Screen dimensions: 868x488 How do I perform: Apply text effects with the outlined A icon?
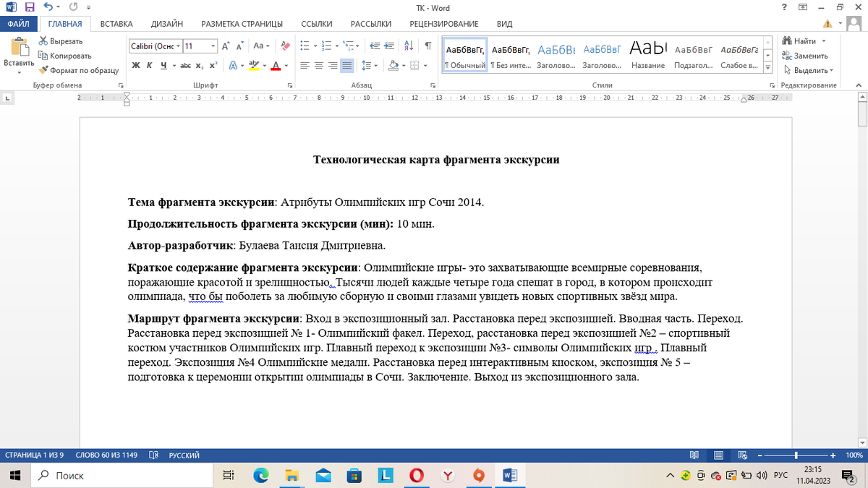(234, 65)
